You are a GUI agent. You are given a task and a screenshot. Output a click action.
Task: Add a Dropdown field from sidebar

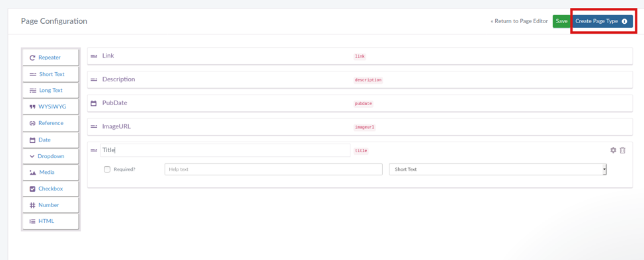(x=50, y=157)
